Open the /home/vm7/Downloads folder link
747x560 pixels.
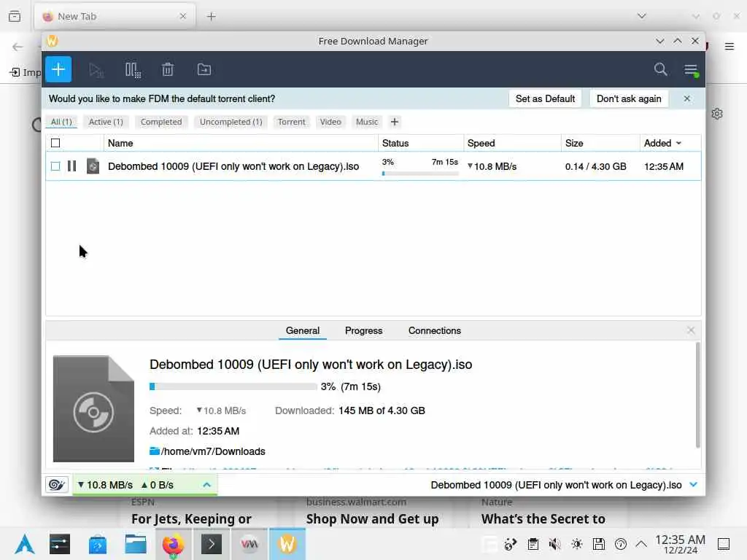213,451
